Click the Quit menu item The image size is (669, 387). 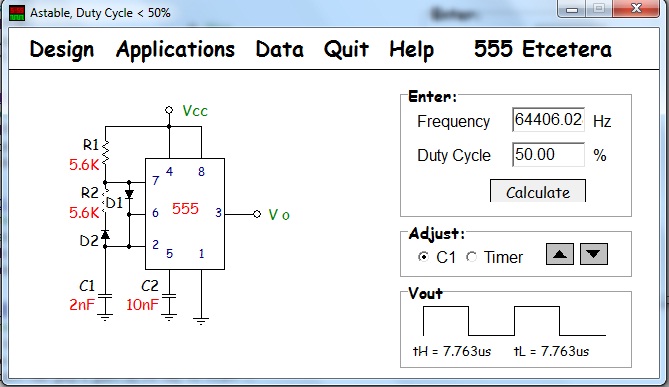point(346,49)
